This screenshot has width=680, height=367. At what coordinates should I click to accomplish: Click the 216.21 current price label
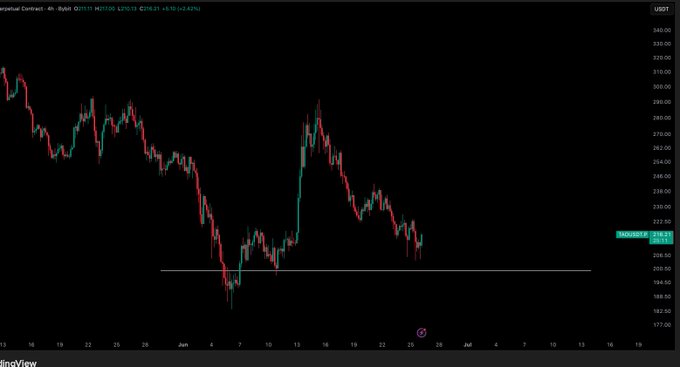click(x=661, y=234)
